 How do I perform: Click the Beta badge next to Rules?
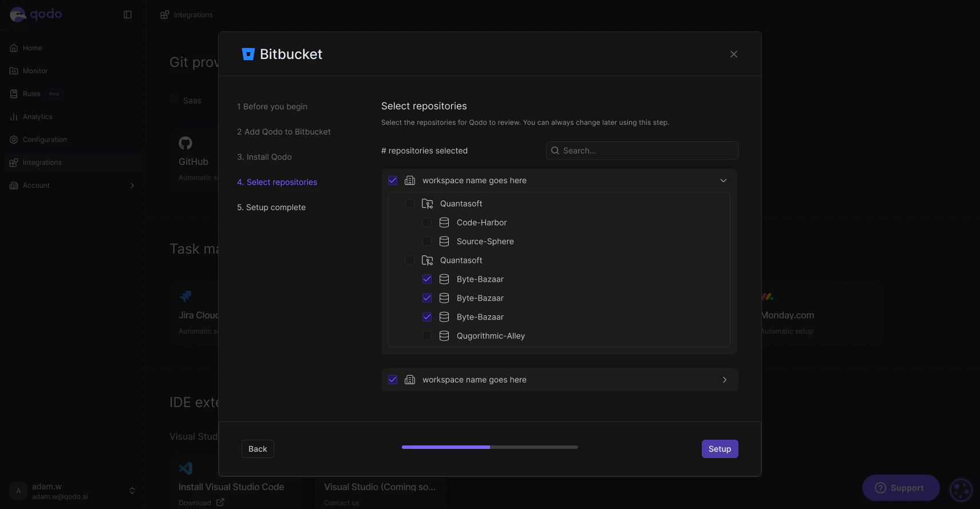tap(54, 94)
